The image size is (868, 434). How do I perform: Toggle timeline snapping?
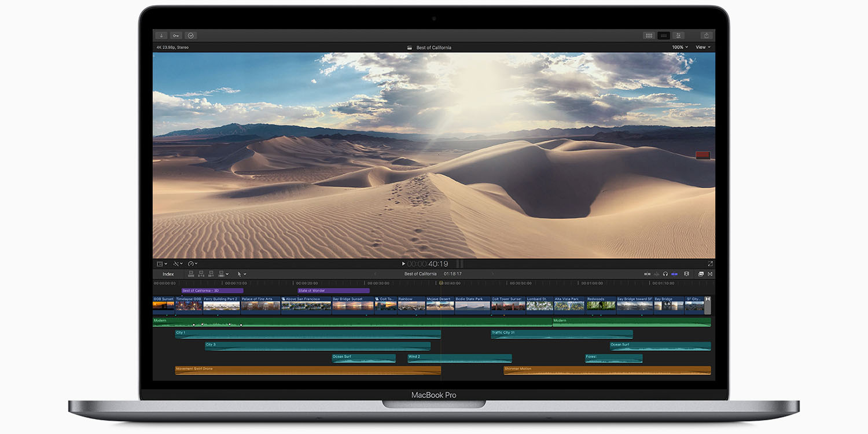coord(674,274)
